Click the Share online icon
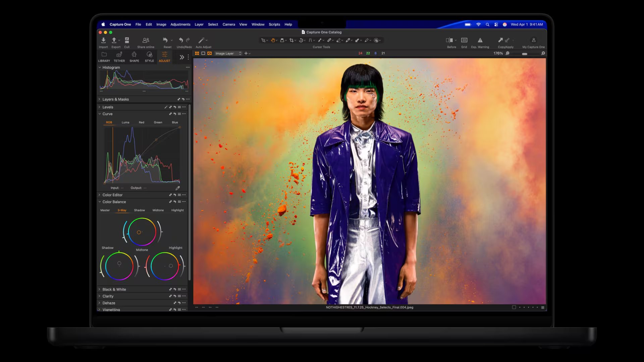Screen dimensions: 644x362 145,41
